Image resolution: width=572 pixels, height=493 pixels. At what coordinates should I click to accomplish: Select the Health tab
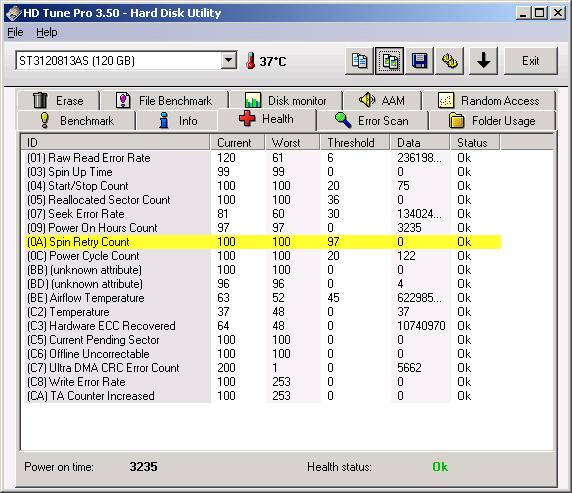(267, 119)
